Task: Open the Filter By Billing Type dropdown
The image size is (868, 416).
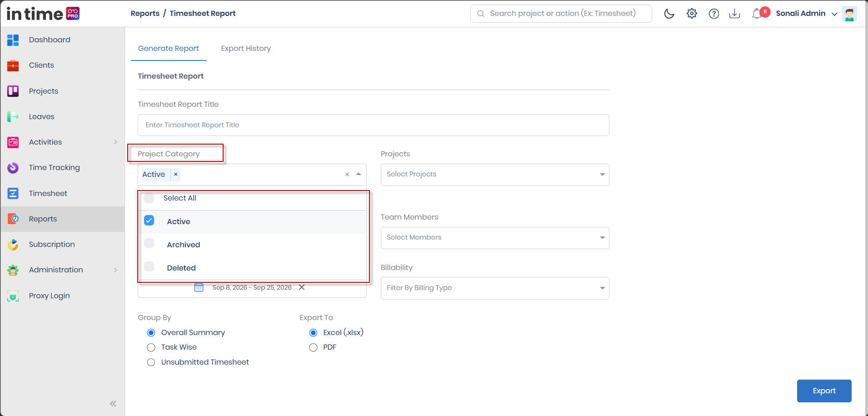Action: click(495, 288)
